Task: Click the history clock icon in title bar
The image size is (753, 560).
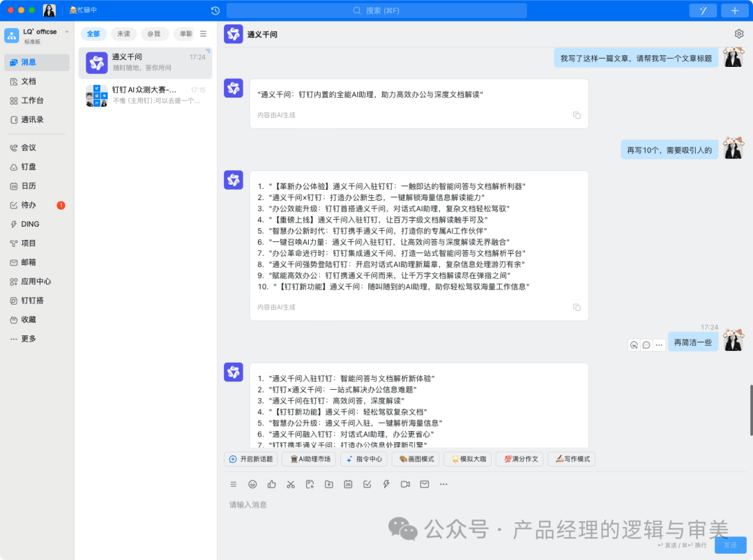Action: click(x=215, y=10)
